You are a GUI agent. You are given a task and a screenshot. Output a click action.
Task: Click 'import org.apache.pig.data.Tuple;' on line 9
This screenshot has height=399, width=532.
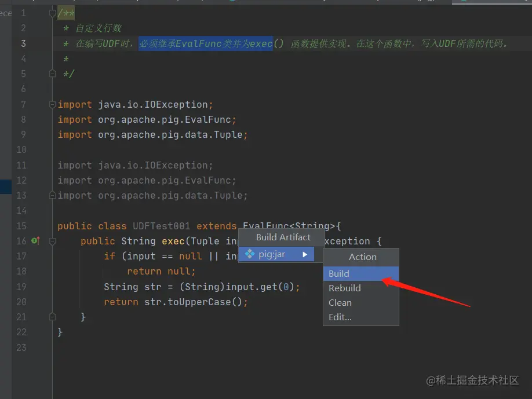[152, 134]
